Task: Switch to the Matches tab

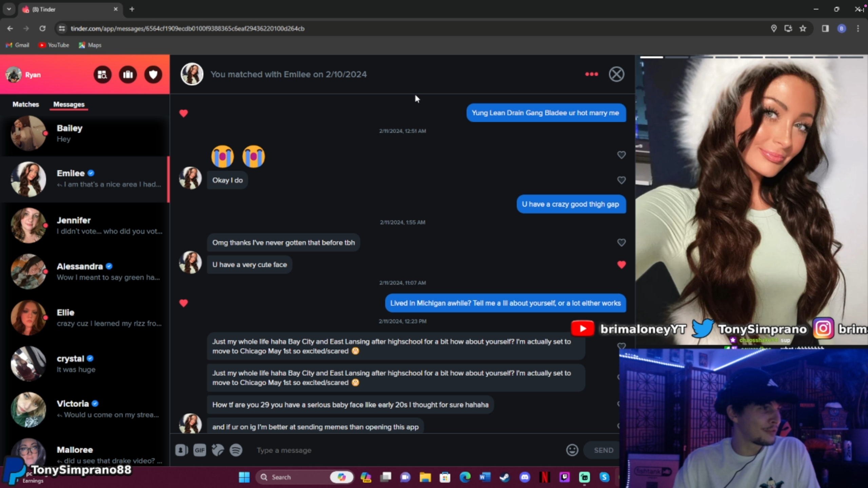Action: (26, 104)
